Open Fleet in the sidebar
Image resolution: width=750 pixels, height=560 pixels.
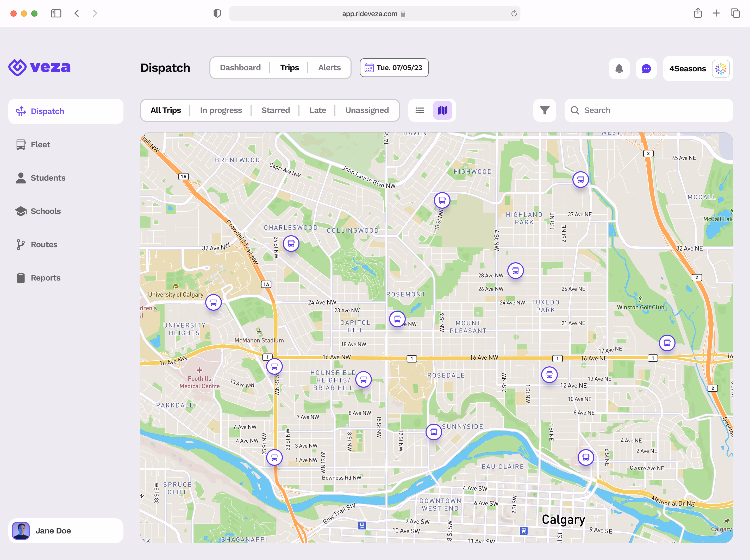[66, 145]
